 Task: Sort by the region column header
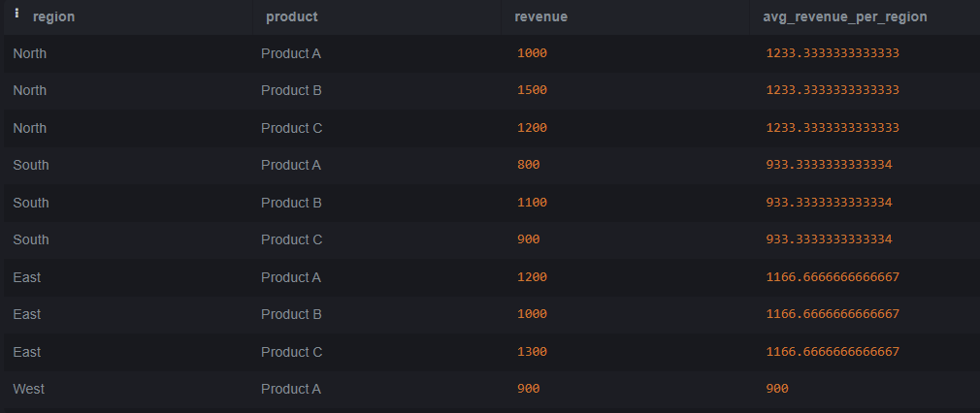(53, 16)
